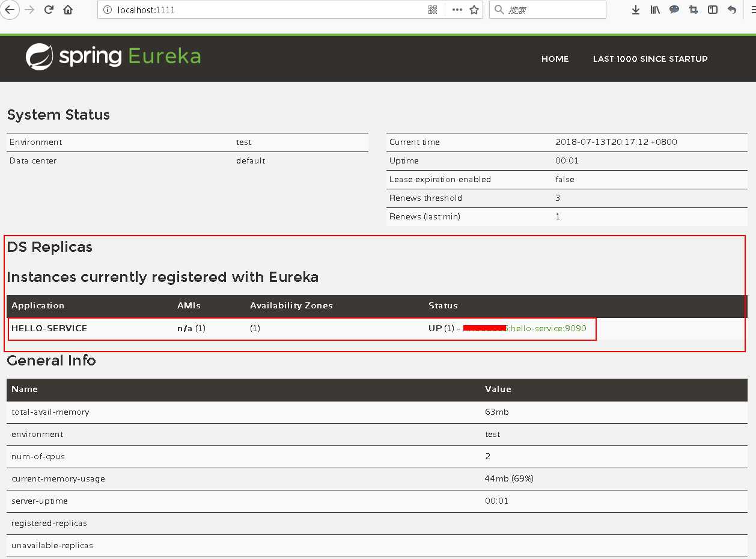
Task: Go to the browser home page icon
Action: point(68,10)
